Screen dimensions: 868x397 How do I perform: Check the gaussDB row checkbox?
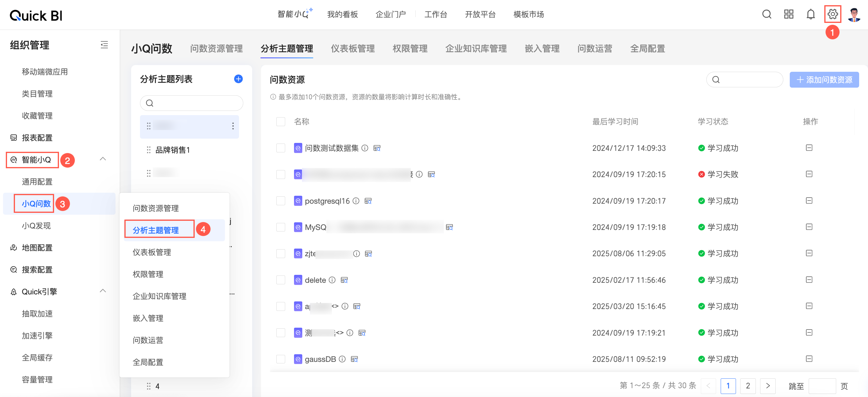[280, 359]
